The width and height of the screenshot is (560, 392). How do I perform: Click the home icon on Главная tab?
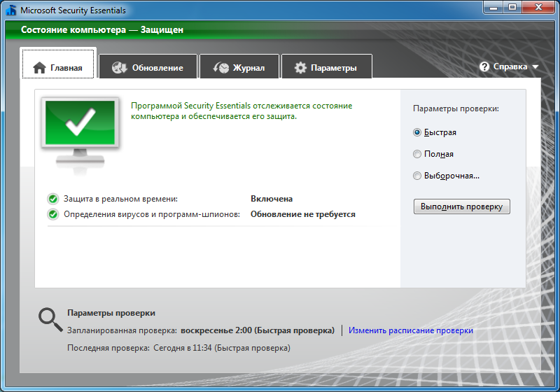(x=39, y=67)
